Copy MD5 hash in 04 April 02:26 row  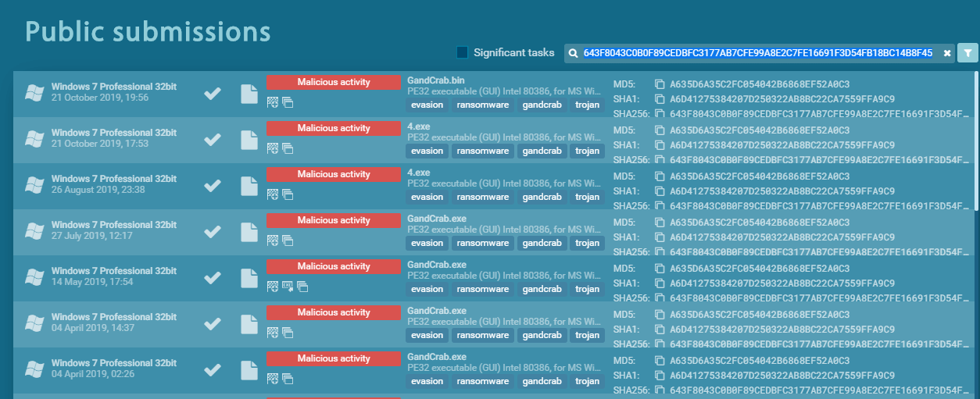point(659,361)
